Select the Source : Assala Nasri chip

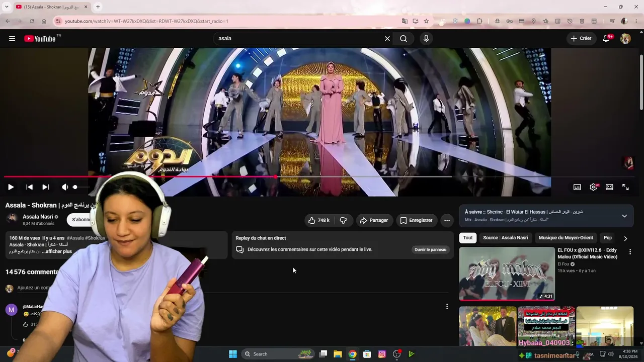(506, 238)
